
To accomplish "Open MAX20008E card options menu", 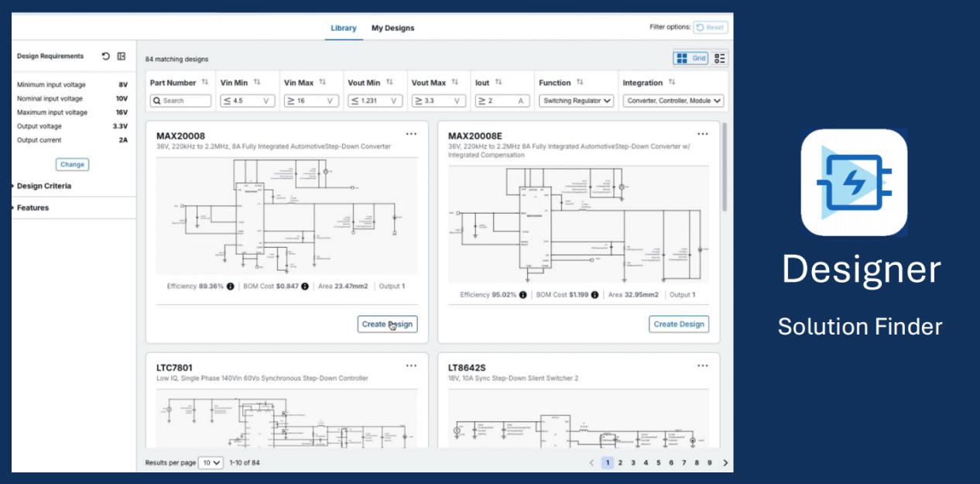I will click(x=702, y=134).
